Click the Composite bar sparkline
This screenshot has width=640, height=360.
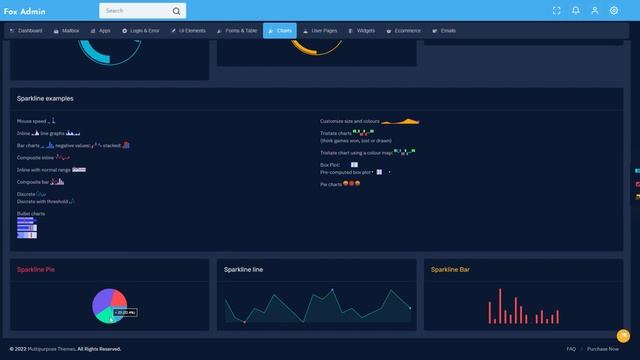click(57, 181)
